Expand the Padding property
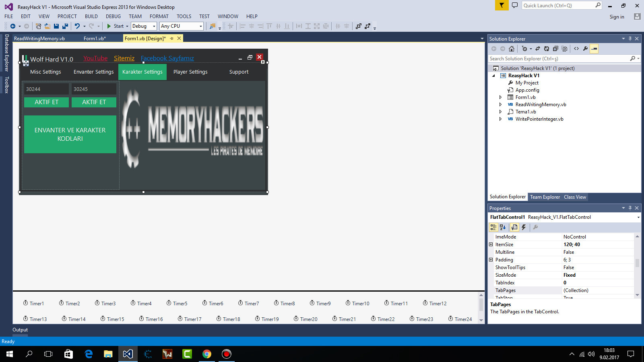The height and width of the screenshot is (362, 644). 491,260
